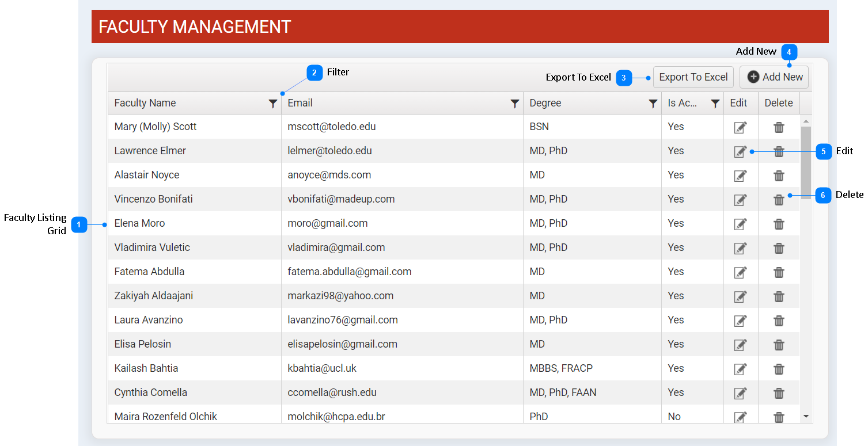Click the Export To Excel button
The width and height of the screenshot is (868, 446).
click(693, 77)
